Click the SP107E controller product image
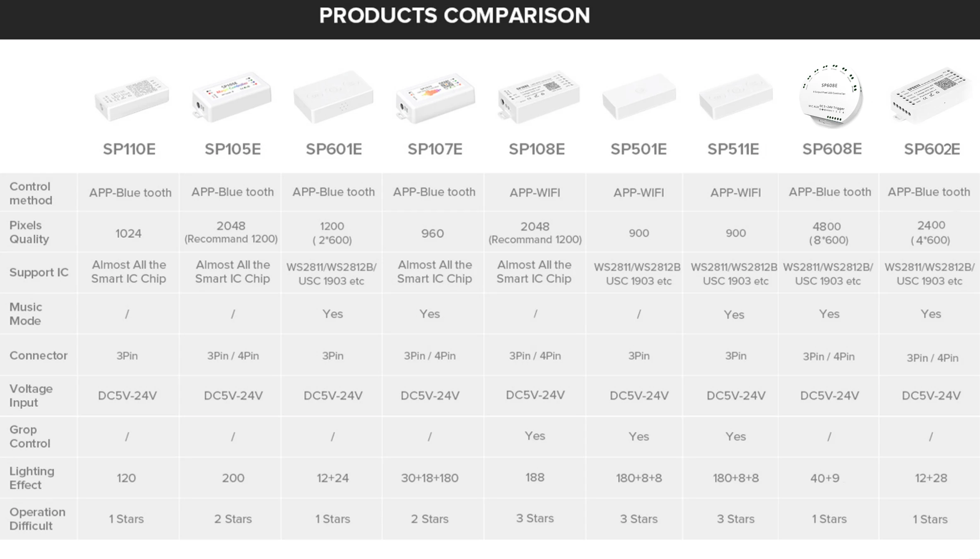 pyautogui.click(x=435, y=98)
